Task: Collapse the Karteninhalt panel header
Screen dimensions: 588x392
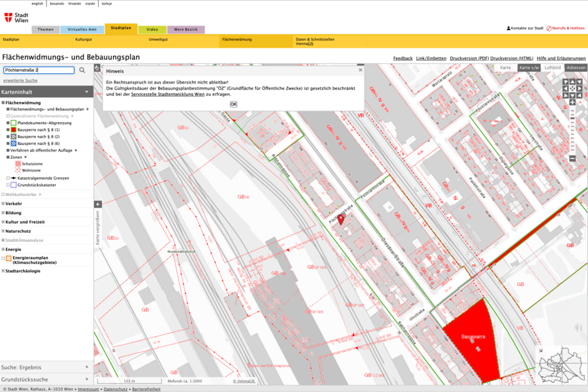Action: 86,92
